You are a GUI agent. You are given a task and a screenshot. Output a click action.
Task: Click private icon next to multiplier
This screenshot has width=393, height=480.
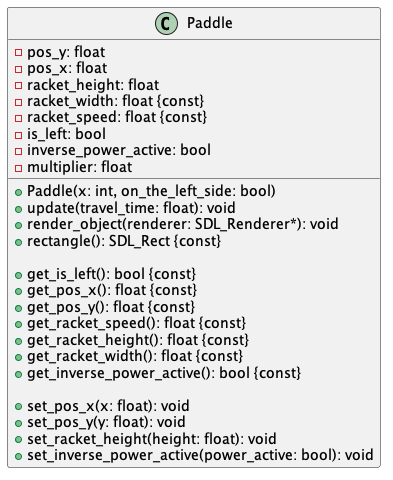pos(18,168)
